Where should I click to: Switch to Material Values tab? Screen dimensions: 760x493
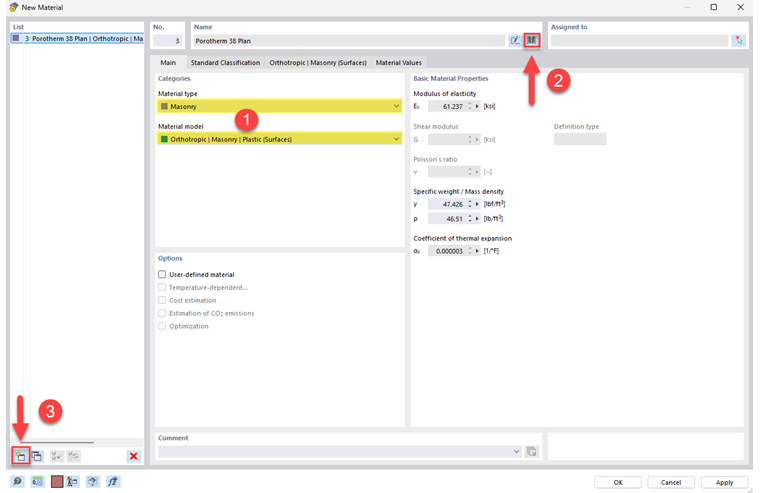(x=398, y=63)
